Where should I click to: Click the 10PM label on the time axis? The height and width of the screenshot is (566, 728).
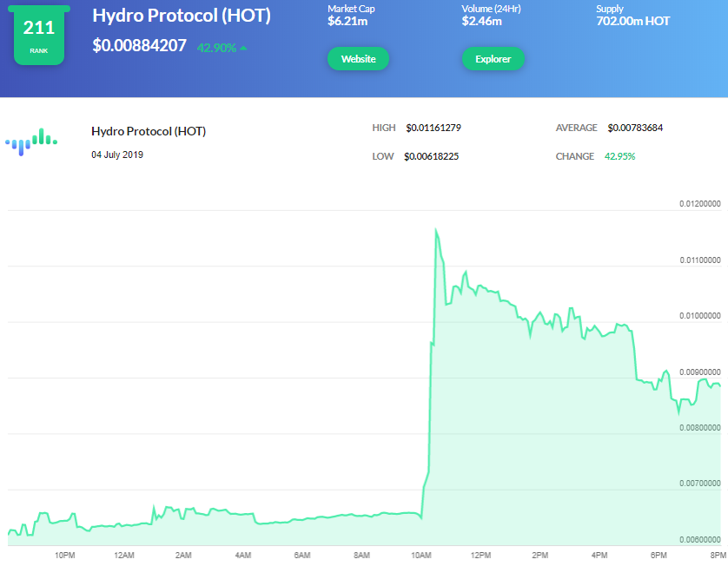(x=64, y=556)
